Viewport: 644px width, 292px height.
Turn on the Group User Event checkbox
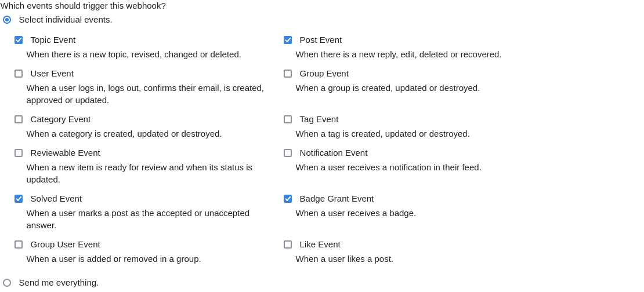pos(19,244)
